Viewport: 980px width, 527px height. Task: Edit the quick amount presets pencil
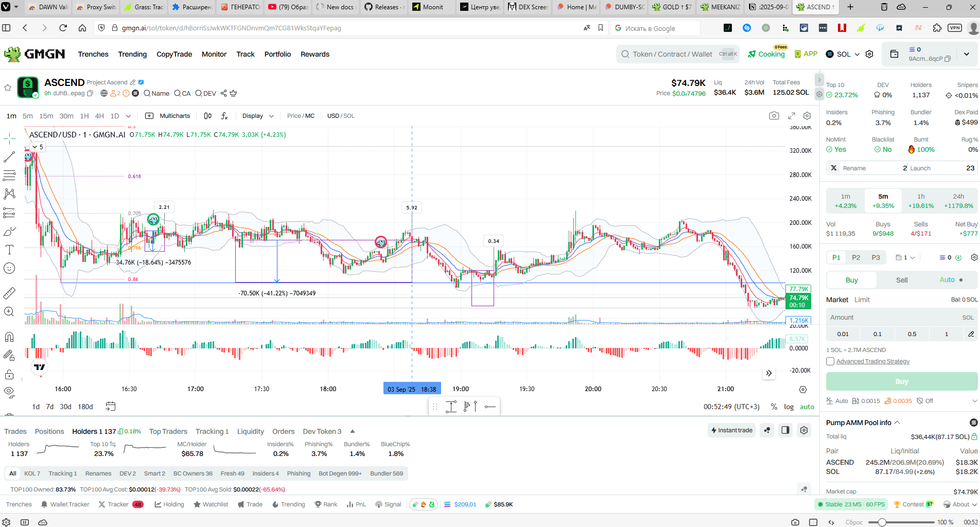(971, 334)
